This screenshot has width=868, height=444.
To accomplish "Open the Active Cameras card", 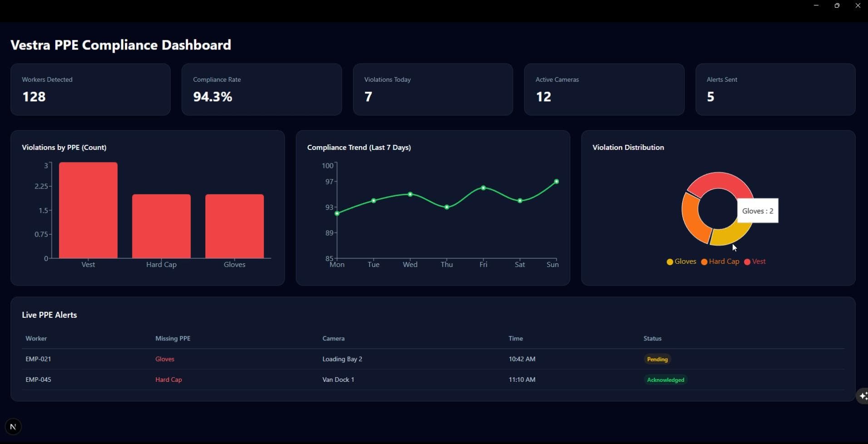I will point(604,89).
